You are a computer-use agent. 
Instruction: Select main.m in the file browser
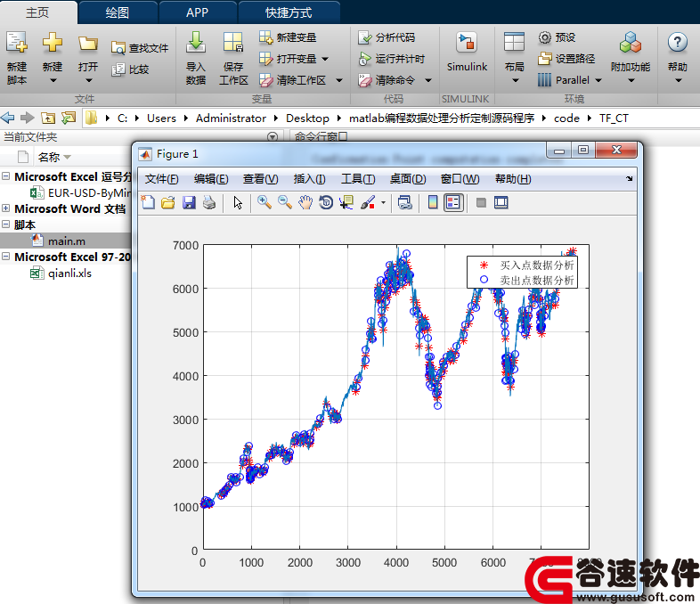[66, 241]
